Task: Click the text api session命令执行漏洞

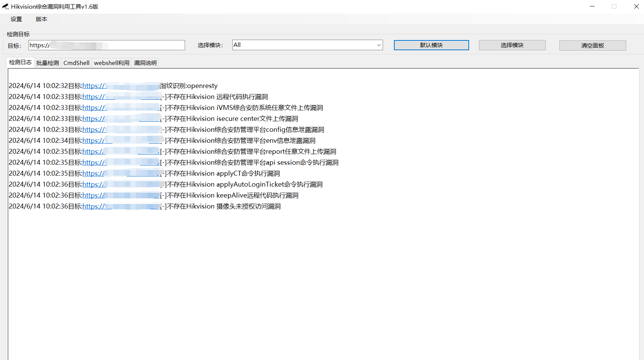Action: pos(302,163)
